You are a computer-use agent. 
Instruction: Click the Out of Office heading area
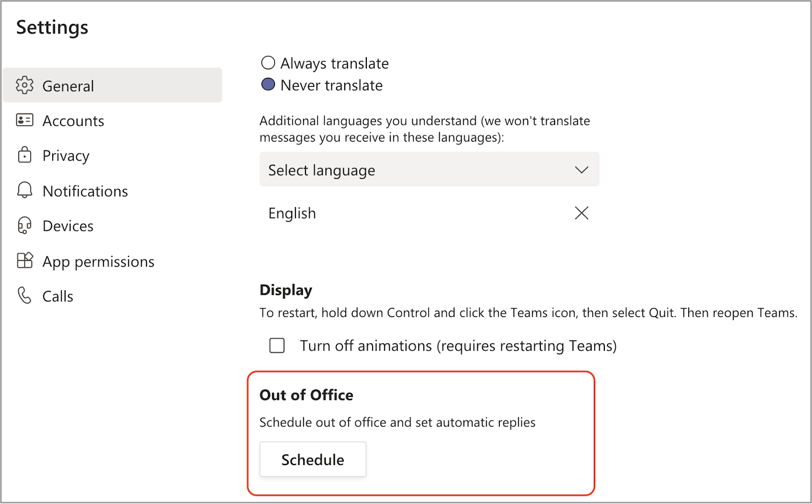306,395
